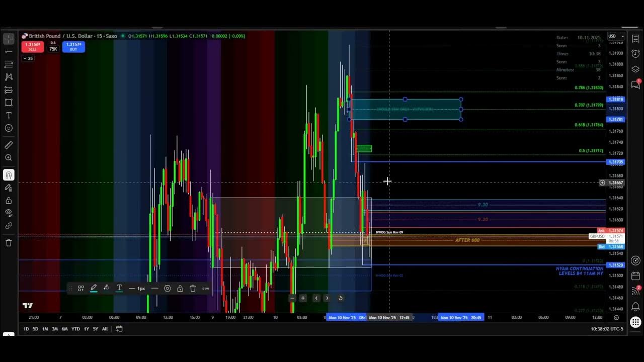Toggle stay in drawing mode
The width and height of the screenshot is (644, 362).
(9, 188)
